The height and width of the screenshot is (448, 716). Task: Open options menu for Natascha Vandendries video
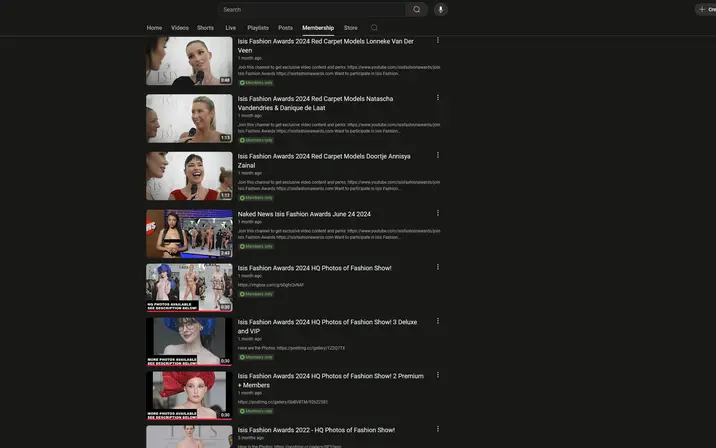tap(437, 98)
